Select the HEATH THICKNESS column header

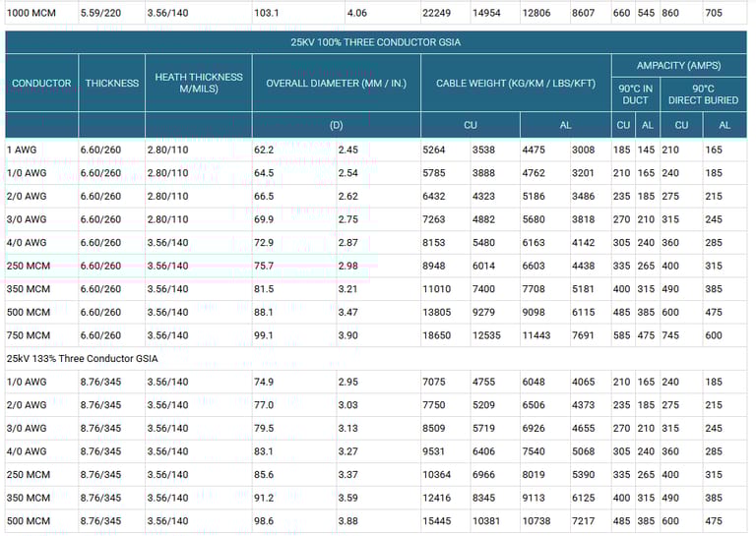tap(198, 84)
